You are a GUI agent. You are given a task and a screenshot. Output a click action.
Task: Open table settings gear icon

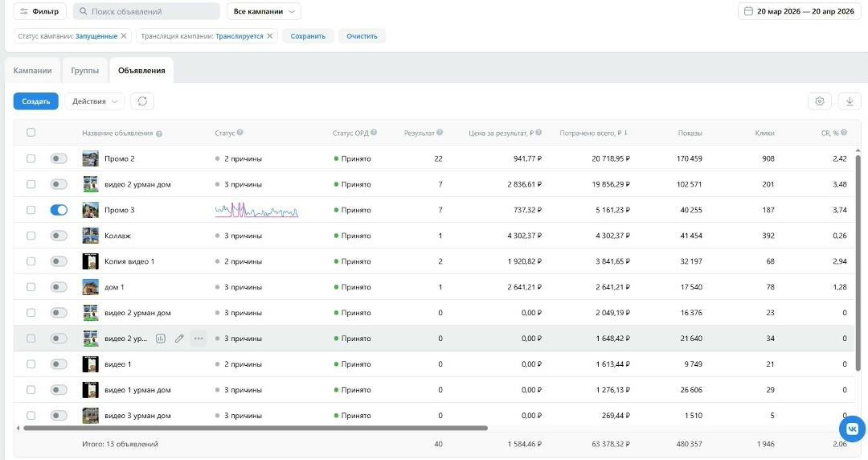tap(820, 101)
